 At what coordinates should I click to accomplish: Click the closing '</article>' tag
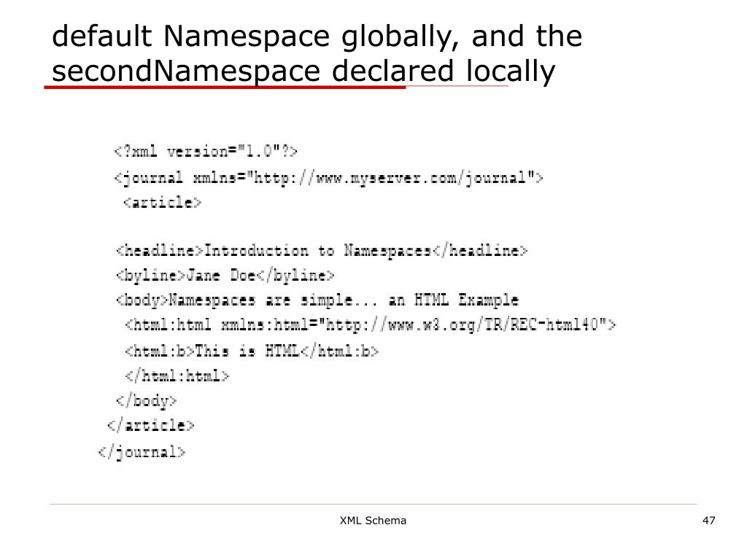pyautogui.click(x=150, y=425)
